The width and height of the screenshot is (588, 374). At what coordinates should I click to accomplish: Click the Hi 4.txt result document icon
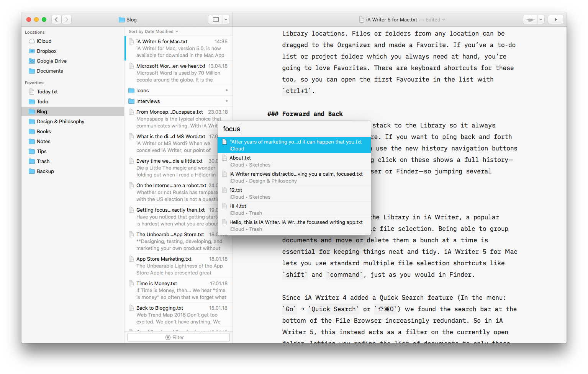pos(224,206)
